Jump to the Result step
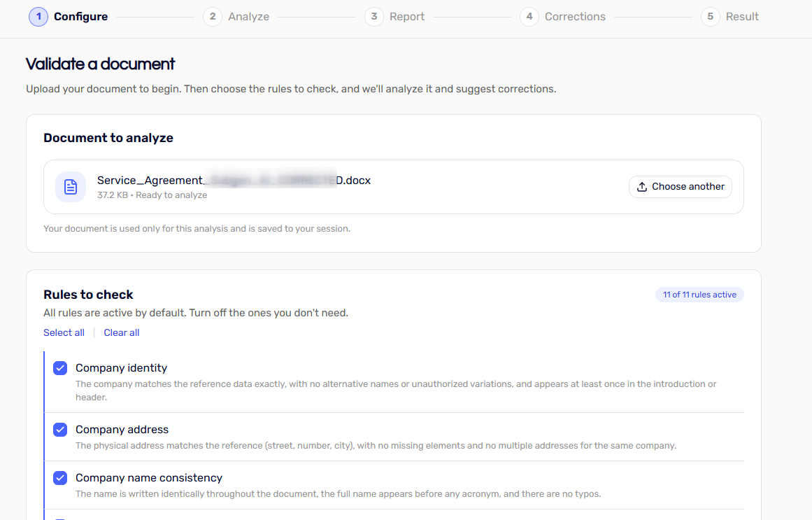Screen dimensions: 812x520 [742, 17]
